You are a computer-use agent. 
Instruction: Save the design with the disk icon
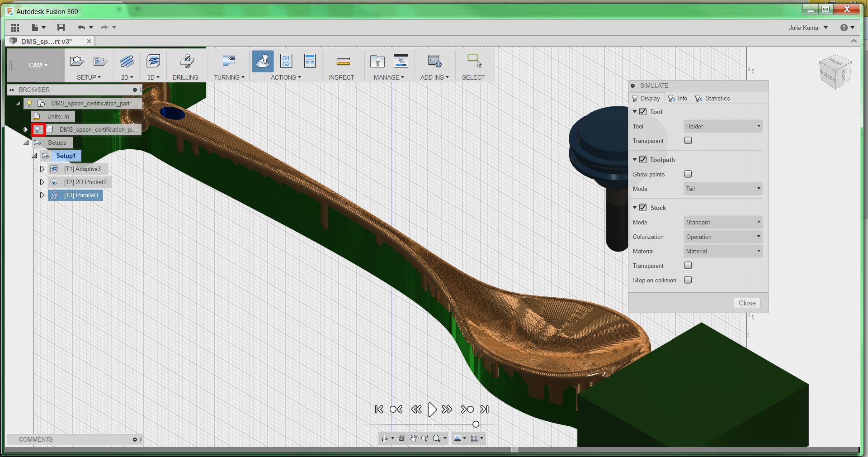[x=61, y=28]
